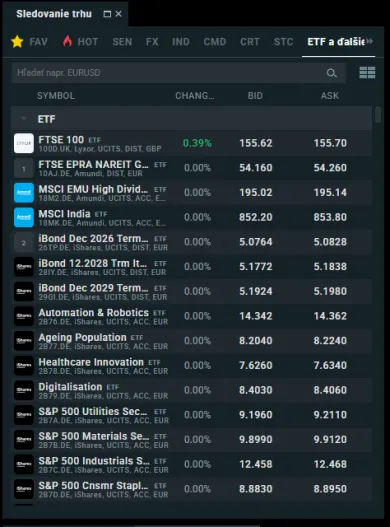
Task: Open the STC tab
Action: tap(283, 42)
